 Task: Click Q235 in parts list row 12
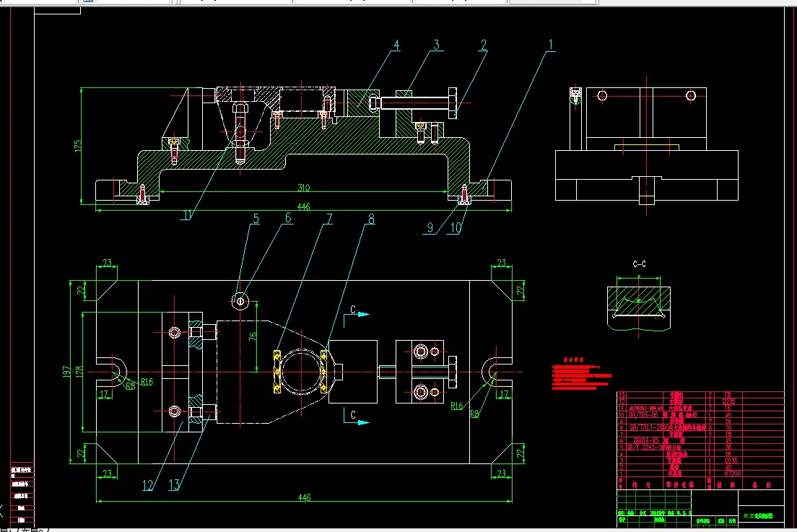tap(728, 401)
